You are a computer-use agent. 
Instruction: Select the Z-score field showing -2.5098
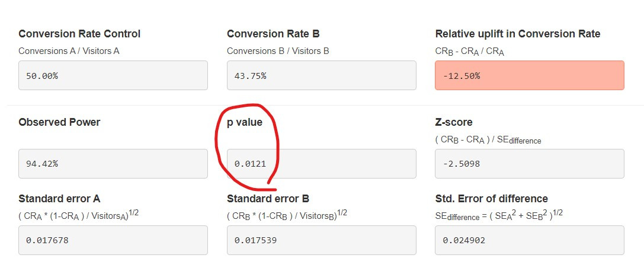point(529,163)
